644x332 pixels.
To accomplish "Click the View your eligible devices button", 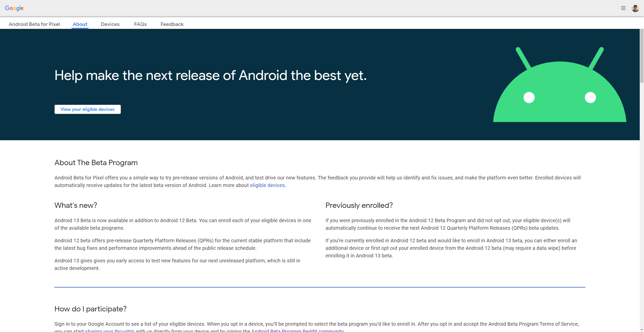I will [87, 109].
